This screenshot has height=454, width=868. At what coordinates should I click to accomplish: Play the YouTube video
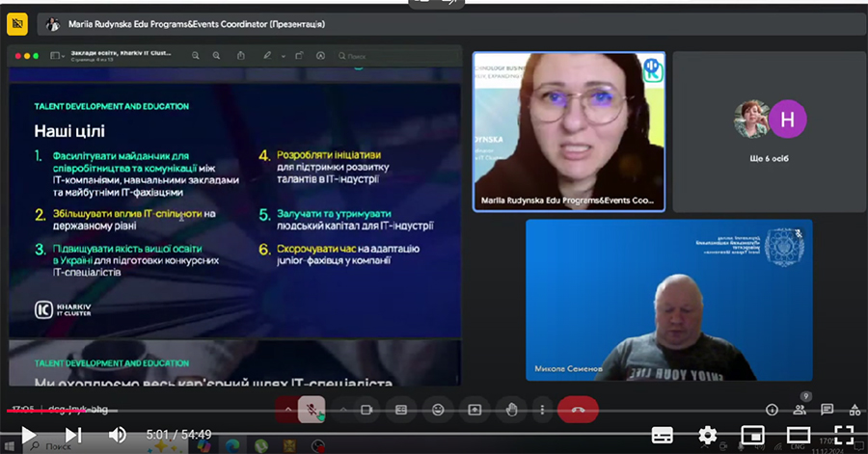point(28,435)
